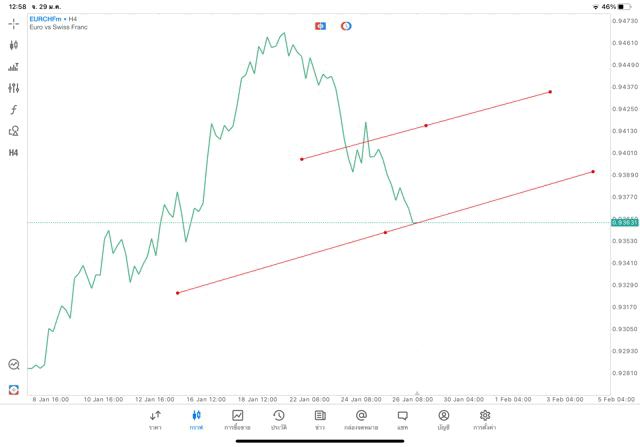The image size is (640, 447).
Task: Switch the chart type via candlestick icon
Action: [x=14, y=45]
